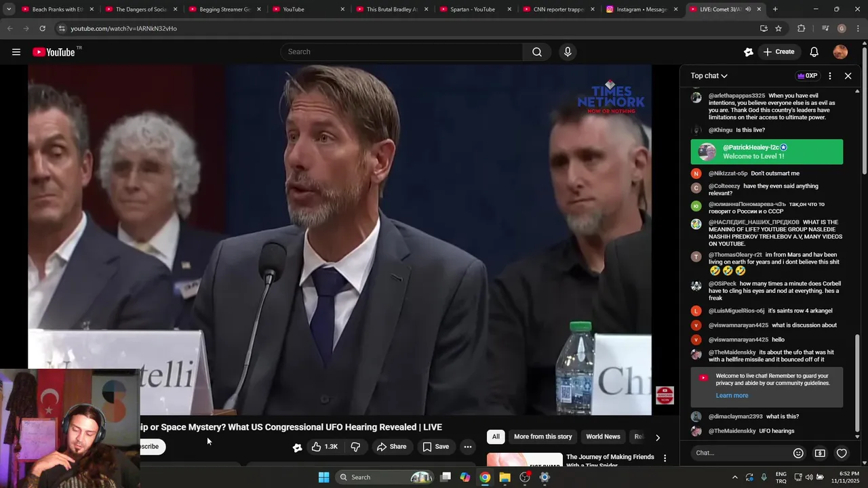
Task: Share the live video
Action: coord(391,447)
